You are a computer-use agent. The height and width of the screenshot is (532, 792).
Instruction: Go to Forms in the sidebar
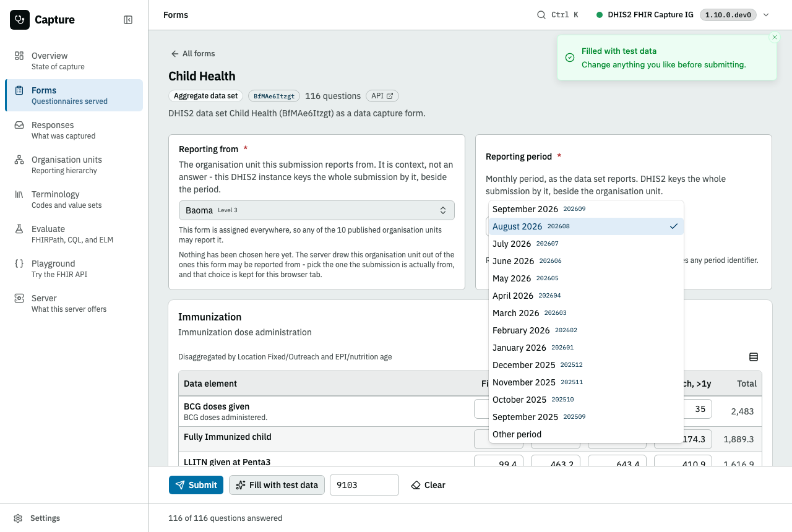[x=74, y=95]
